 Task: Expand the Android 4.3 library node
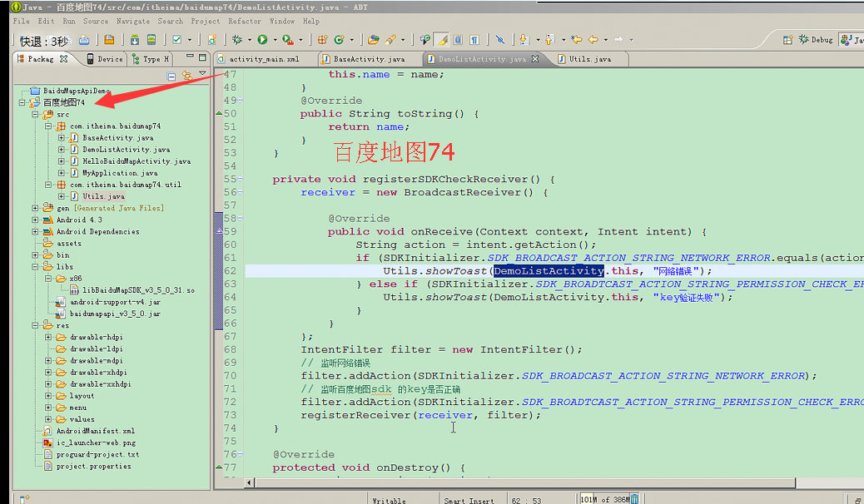click(x=35, y=220)
